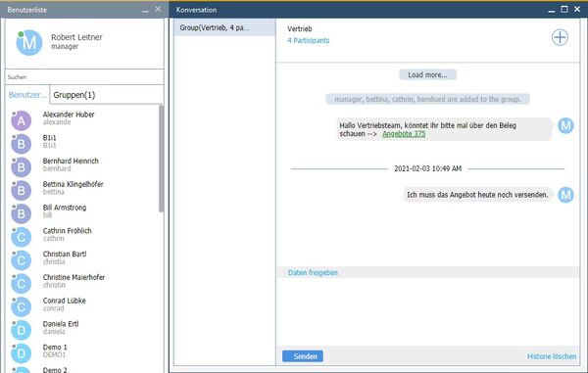Click Robert Leitner's profile avatar
This screenshot has width=588, height=373.
[x=28, y=43]
